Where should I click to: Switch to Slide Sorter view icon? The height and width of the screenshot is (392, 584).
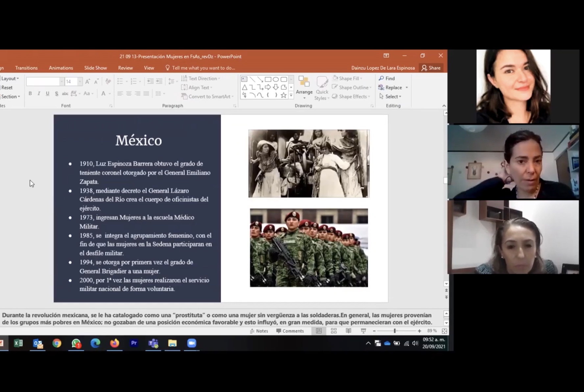pyautogui.click(x=334, y=331)
